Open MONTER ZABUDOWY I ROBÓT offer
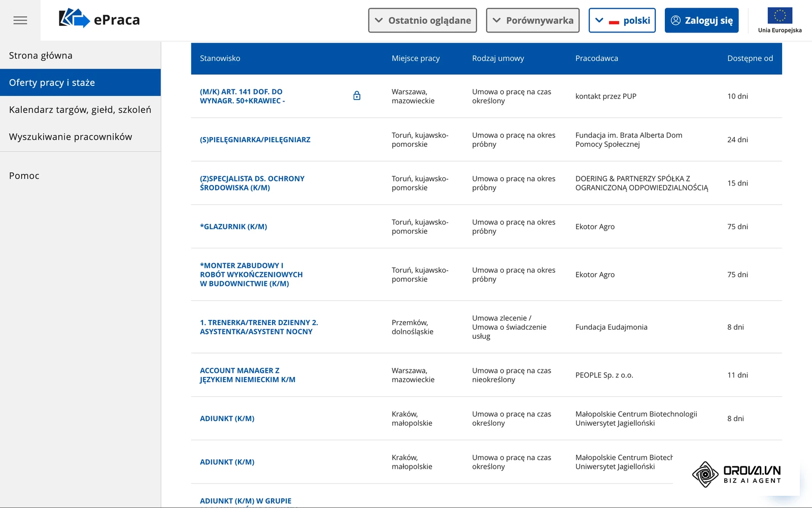 [x=251, y=274]
